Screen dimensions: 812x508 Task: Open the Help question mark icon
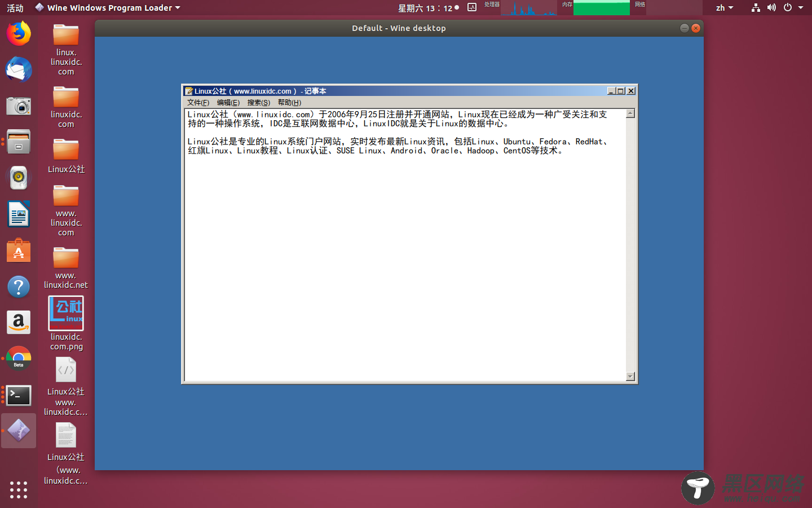tap(19, 287)
